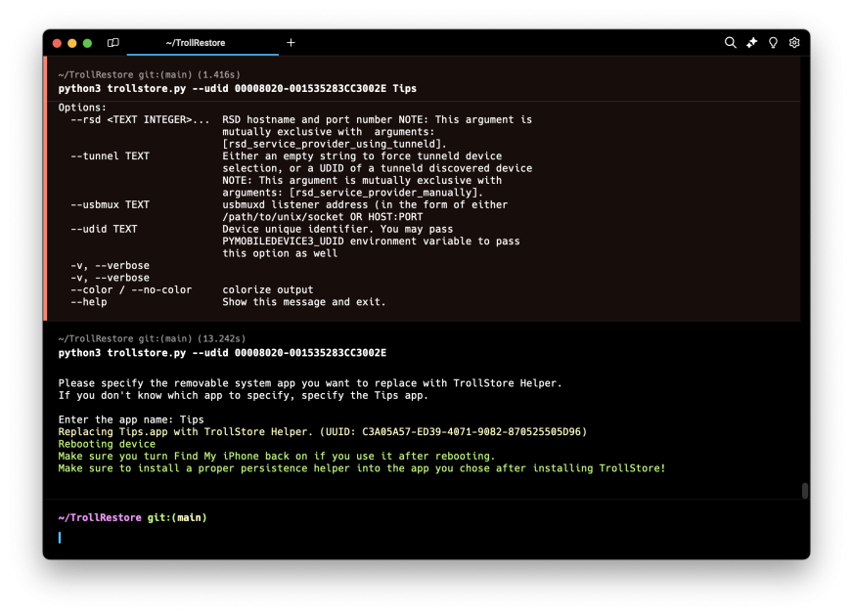Toggle the split panes icon
The height and width of the screenshot is (616, 853).
coord(112,42)
